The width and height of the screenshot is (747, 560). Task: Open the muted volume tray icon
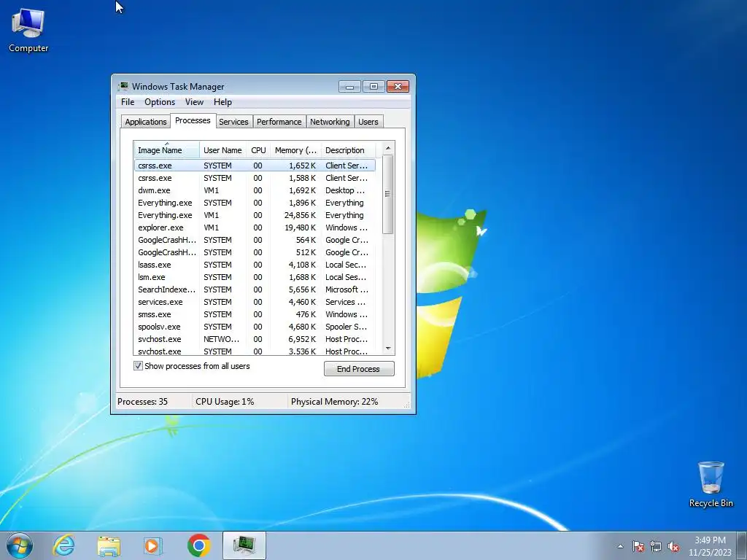(x=673, y=546)
